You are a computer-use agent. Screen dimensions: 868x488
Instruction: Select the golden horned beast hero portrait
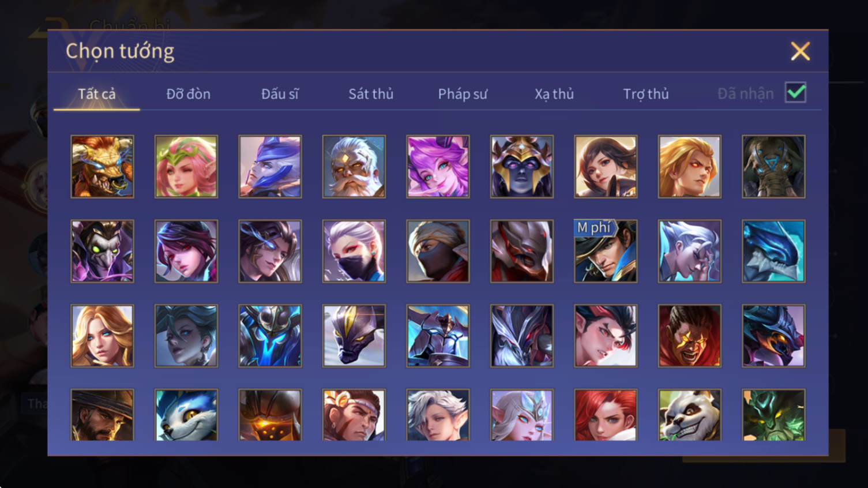102,167
